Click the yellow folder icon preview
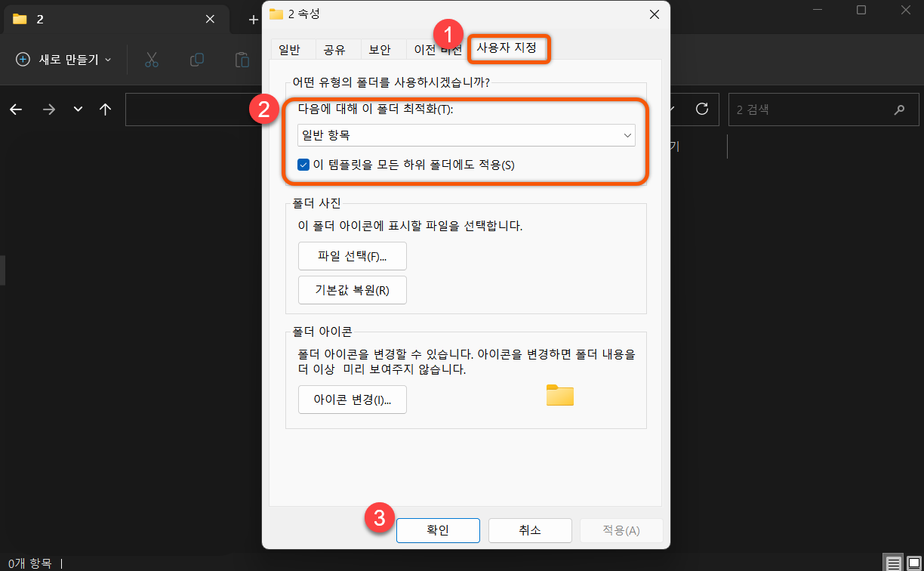The width and height of the screenshot is (924, 571). tap(559, 395)
